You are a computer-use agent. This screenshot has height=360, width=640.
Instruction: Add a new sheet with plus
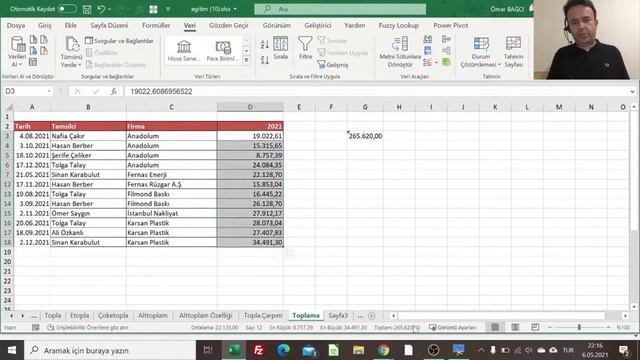371,316
